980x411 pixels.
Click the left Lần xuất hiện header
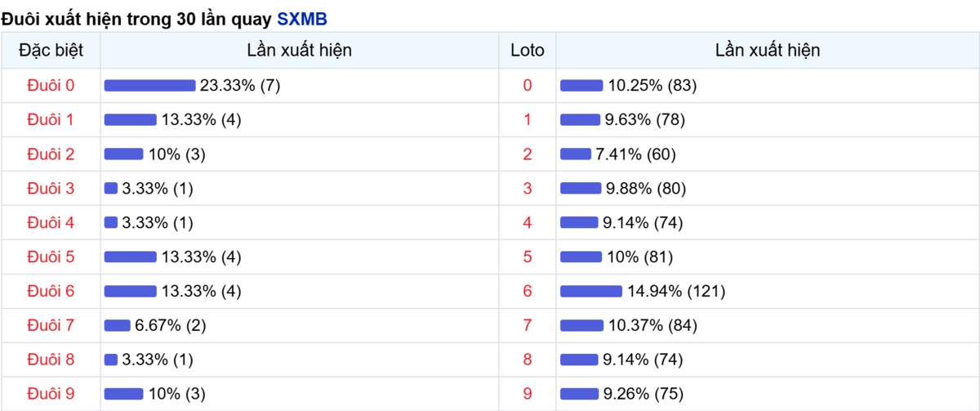(x=300, y=51)
